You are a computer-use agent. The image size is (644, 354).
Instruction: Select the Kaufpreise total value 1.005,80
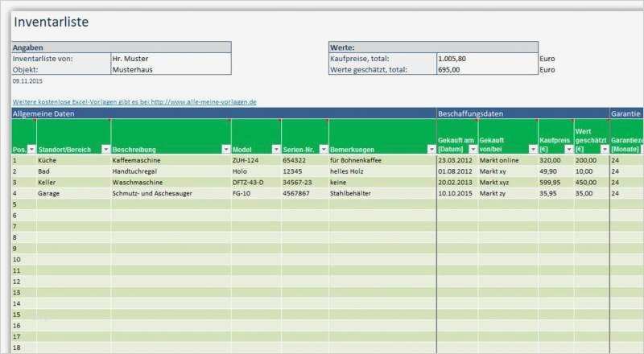(488, 59)
